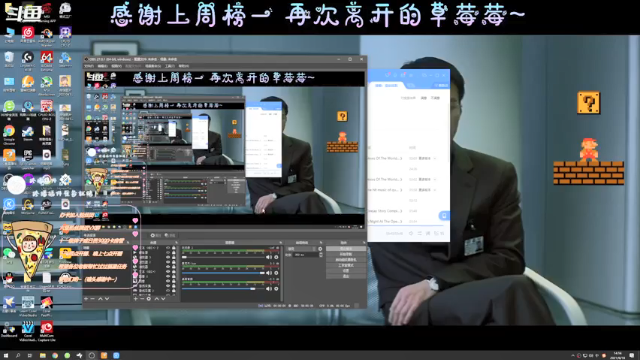Open the 视图(V) menu in OBS

116,66
